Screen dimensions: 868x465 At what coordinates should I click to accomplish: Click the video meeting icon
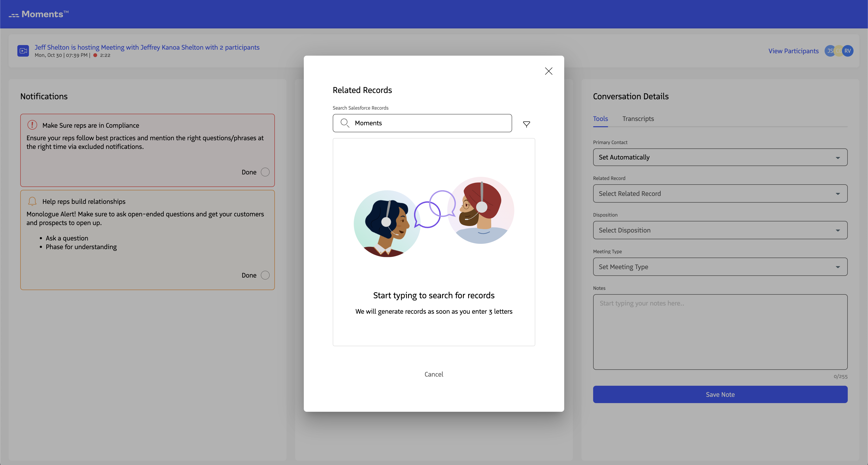23,51
